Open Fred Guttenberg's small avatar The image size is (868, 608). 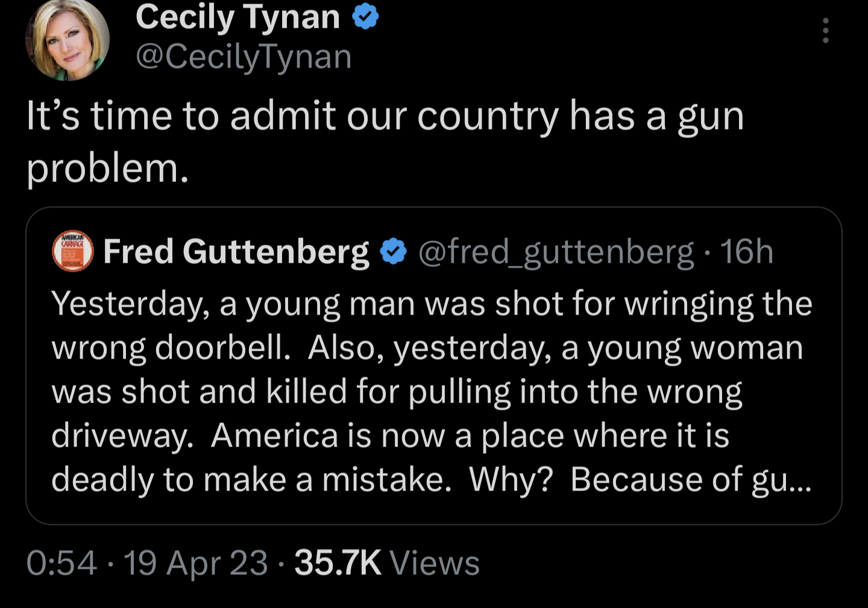tap(73, 251)
